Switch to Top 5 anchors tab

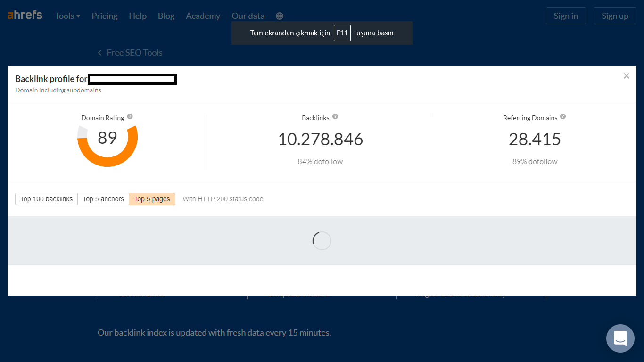click(x=103, y=199)
